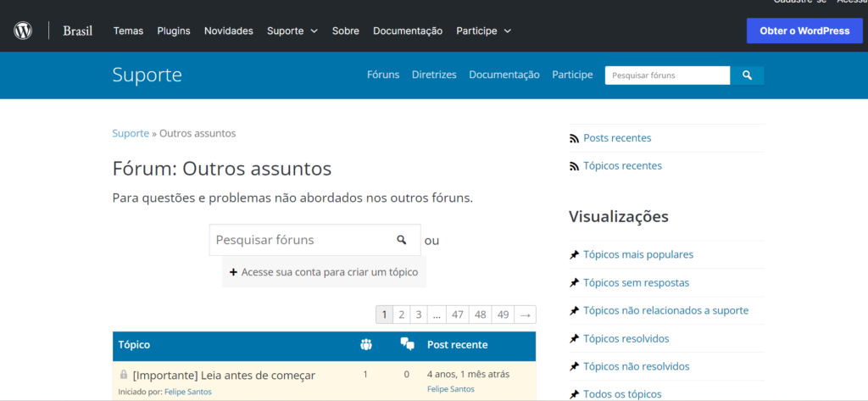This screenshot has width=868, height=401.
Task: Go to page 48 of the forum
Action: (x=480, y=315)
